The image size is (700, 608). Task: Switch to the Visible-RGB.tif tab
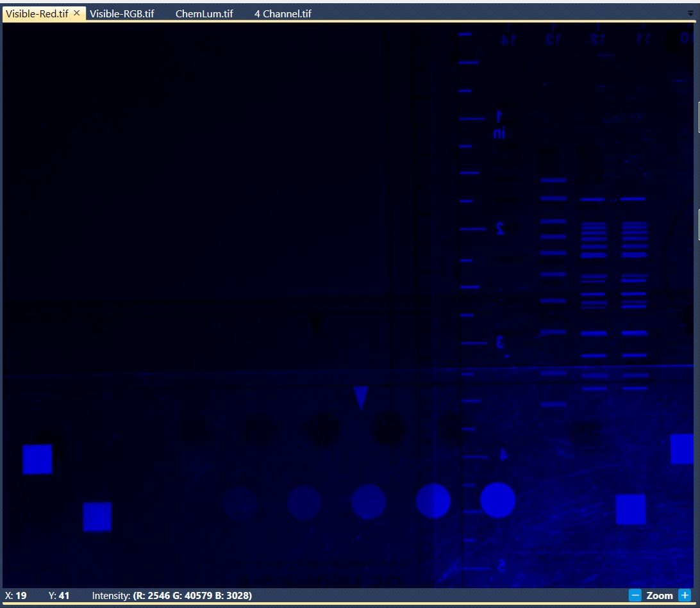(x=122, y=14)
